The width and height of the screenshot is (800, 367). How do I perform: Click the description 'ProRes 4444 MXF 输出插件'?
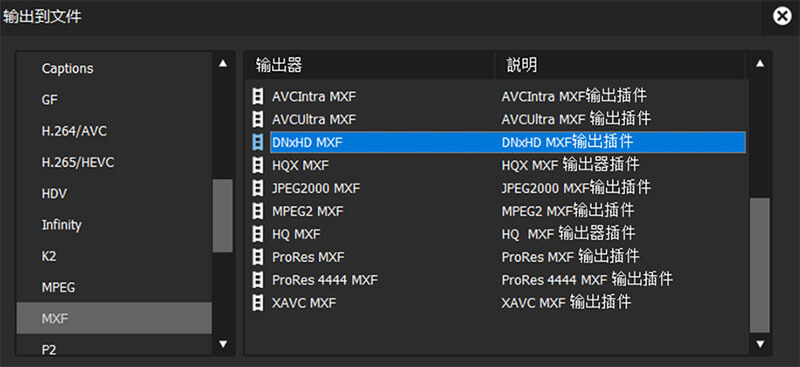587,279
